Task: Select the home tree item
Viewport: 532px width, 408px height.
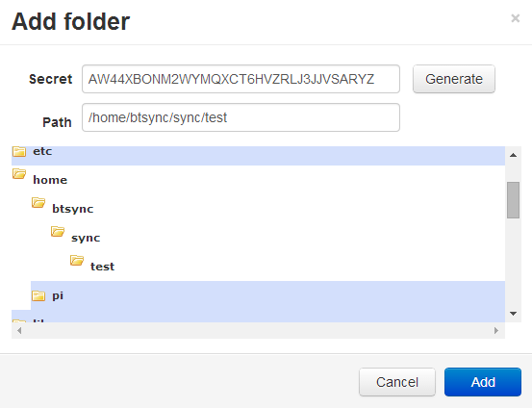Action: pyautogui.click(x=50, y=180)
